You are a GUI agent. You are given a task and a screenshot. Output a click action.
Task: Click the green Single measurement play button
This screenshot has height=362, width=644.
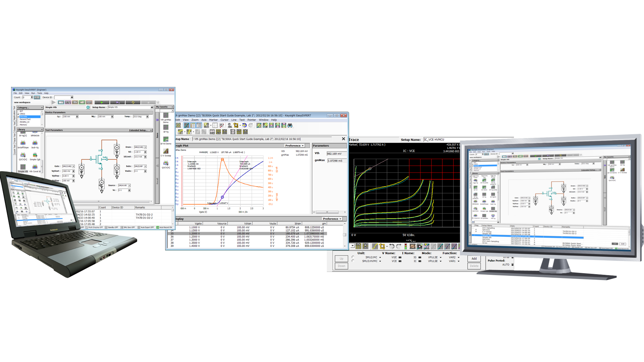(x=102, y=102)
